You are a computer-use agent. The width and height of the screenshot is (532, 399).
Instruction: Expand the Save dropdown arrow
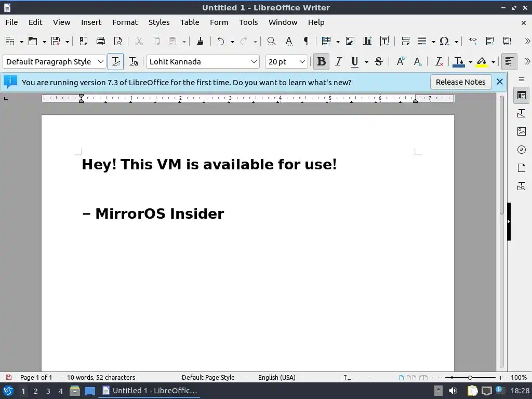click(x=67, y=42)
